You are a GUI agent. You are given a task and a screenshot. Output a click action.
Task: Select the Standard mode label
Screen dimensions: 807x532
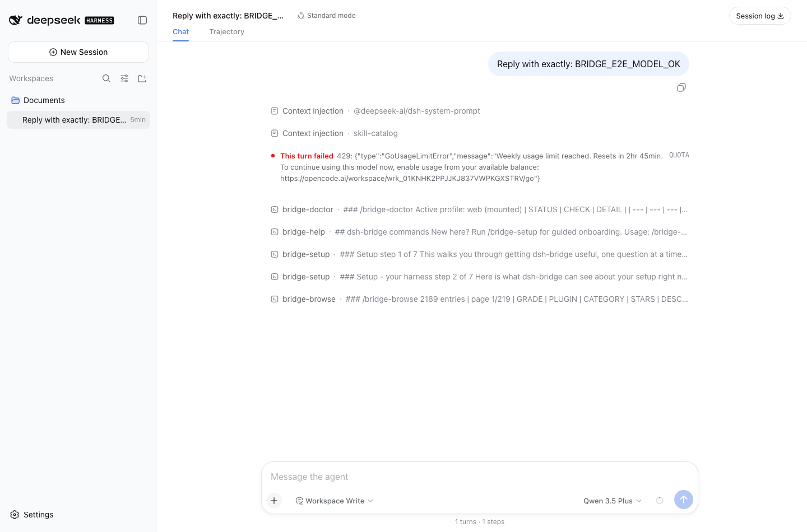(x=331, y=16)
